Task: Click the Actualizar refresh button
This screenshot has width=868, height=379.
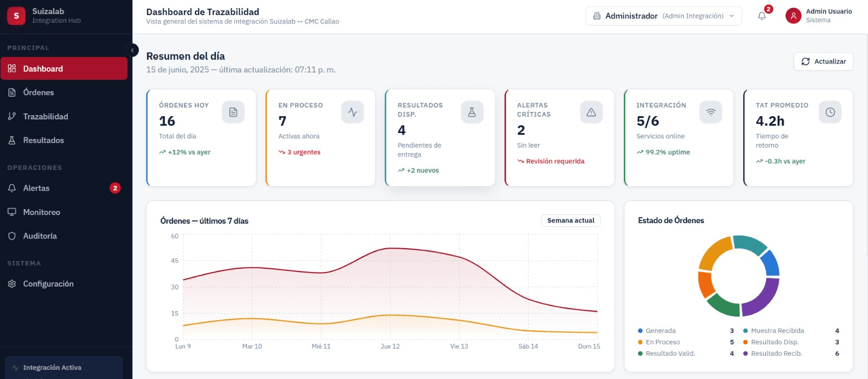Action: coord(824,61)
